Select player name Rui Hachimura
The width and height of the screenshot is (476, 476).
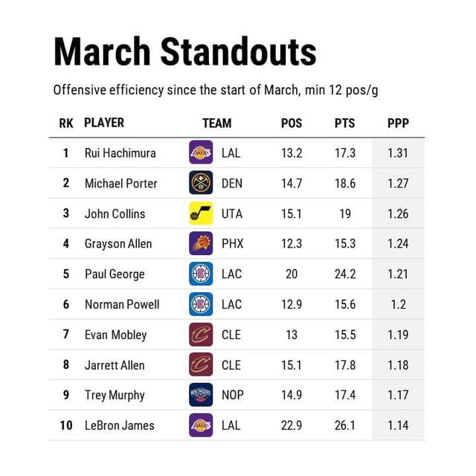tap(120, 153)
